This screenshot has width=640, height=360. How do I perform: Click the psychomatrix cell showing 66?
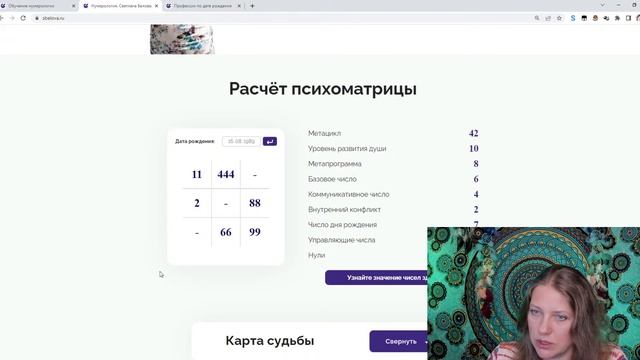[x=226, y=232]
